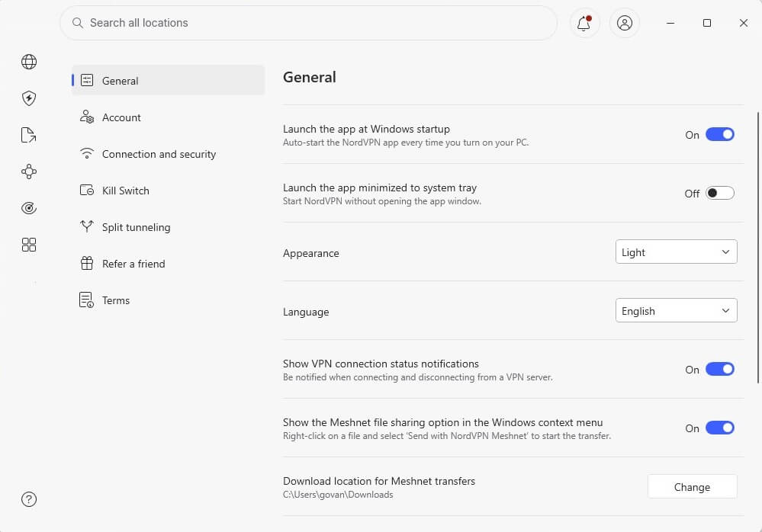This screenshot has width=762, height=532.
Task: Open the apps grid sidebar icon
Action: point(29,245)
